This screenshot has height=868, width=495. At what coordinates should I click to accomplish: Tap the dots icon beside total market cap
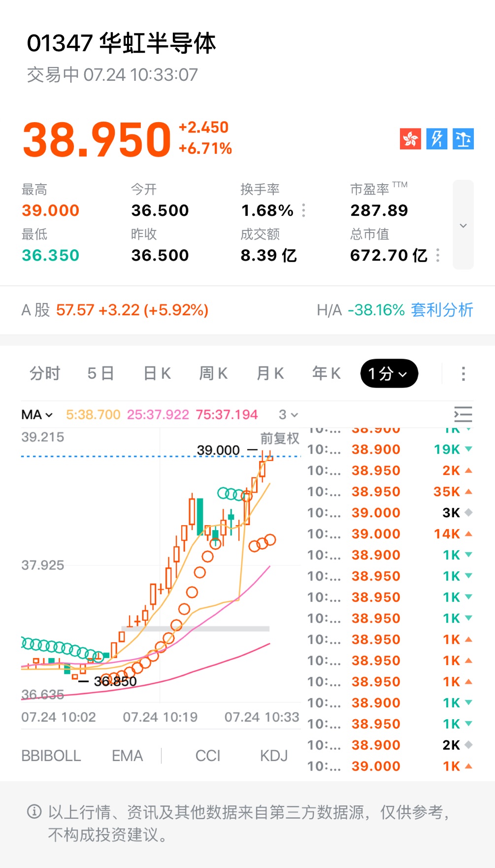438,255
